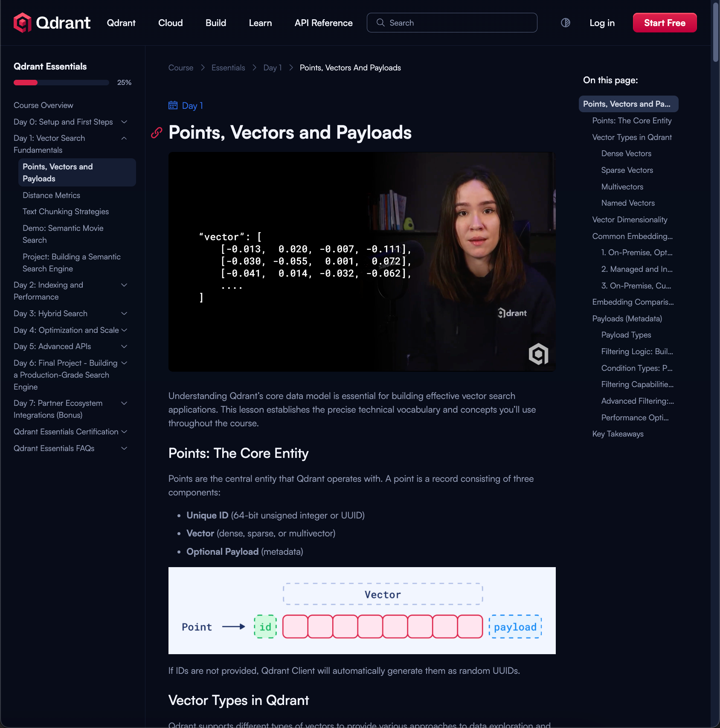The height and width of the screenshot is (728, 720).
Task: Open the Cloud menu in navbar
Action: [x=170, y=23]
